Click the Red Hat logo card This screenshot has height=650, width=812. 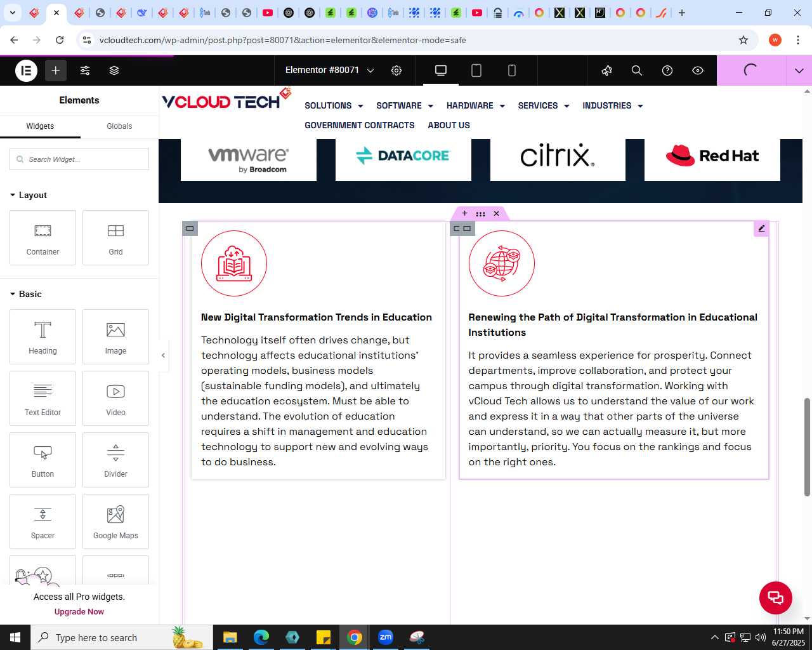coord(712,159)
